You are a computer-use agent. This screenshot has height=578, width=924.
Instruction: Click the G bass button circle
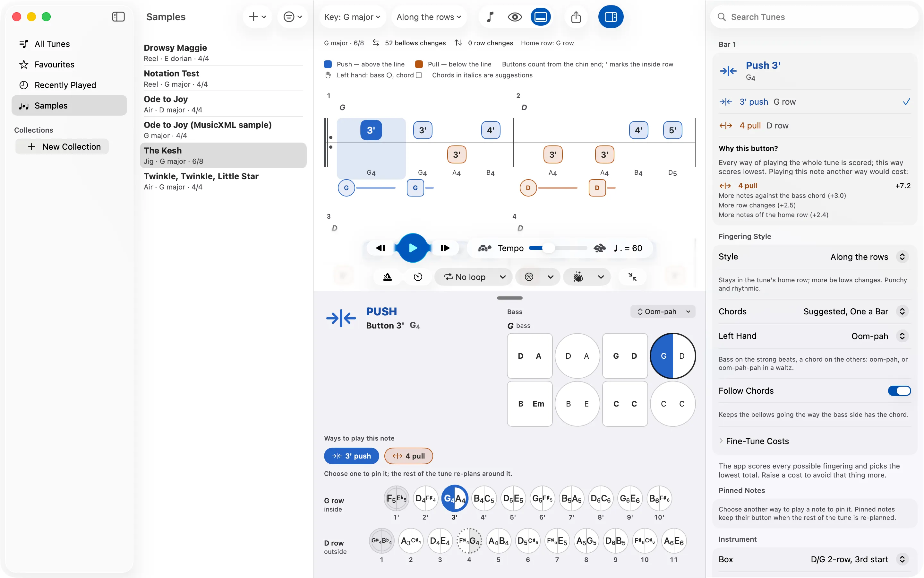pos(673,356)
